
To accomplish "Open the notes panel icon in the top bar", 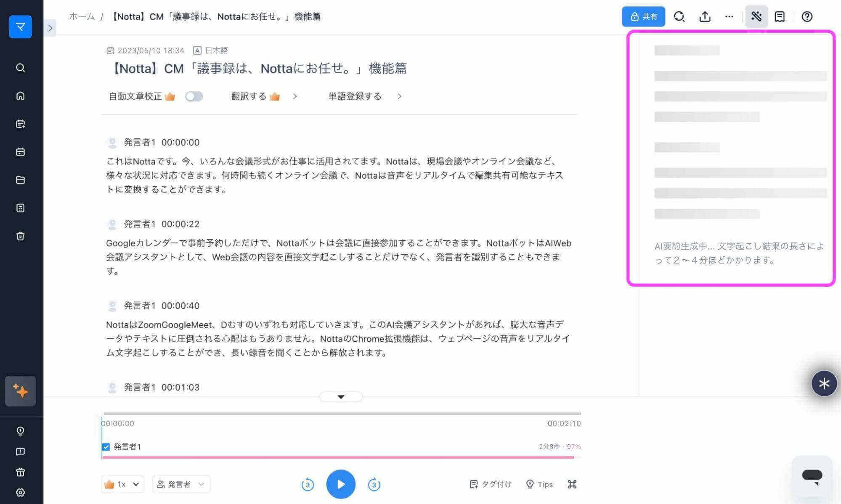I will 780,16.
